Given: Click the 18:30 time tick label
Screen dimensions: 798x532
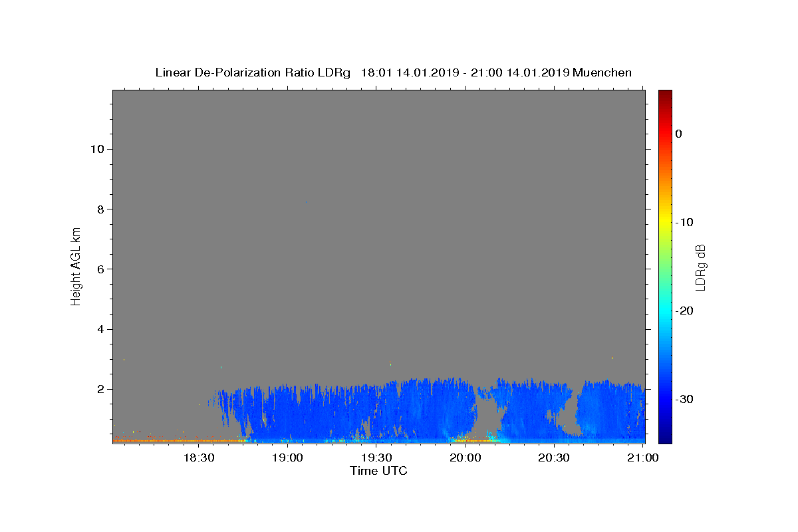Looking at the screenshot, I should click(198, 458).
